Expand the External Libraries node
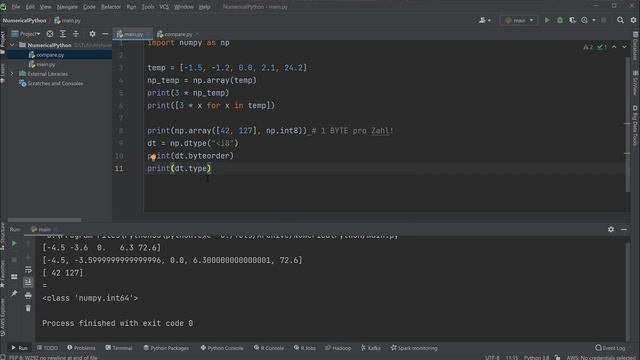Image resolution: width=640 pixels, height=360 pixels. (12, 74)
